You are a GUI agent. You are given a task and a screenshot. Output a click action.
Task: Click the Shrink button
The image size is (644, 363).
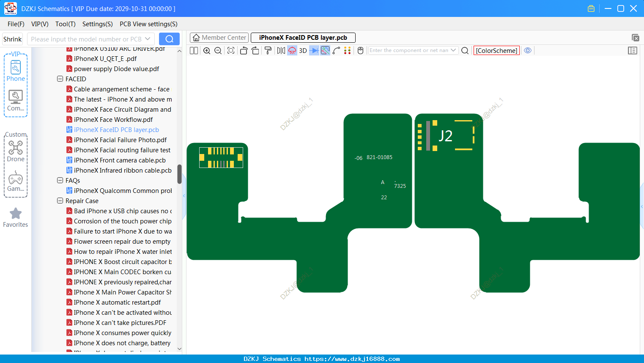(x=13, y=39)
